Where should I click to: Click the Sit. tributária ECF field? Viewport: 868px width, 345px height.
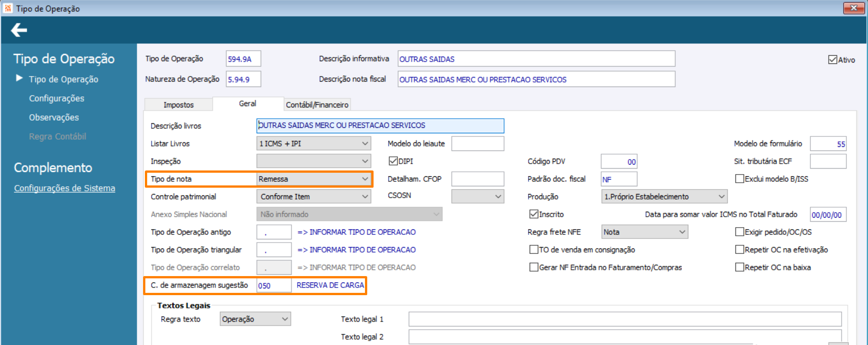tap(828, 161)
